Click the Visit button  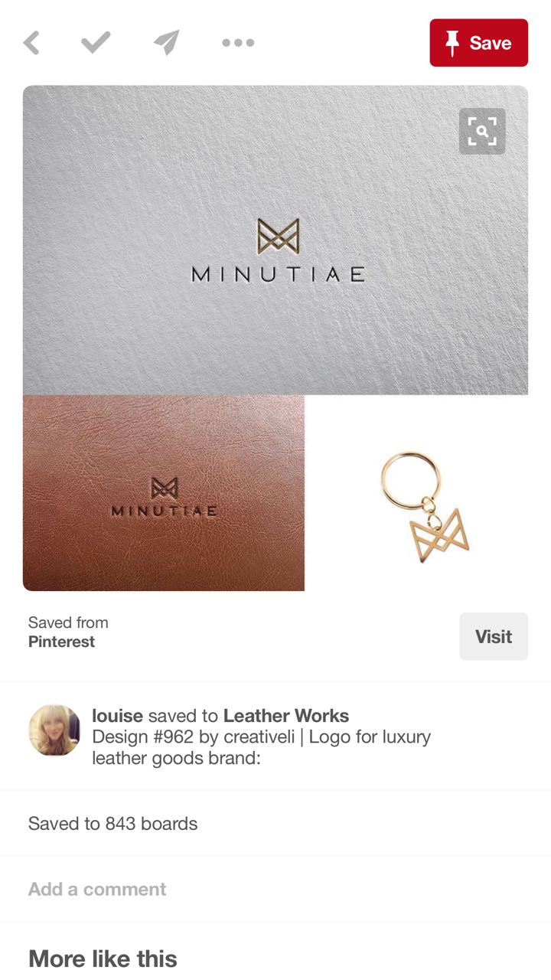click(494, 636)
